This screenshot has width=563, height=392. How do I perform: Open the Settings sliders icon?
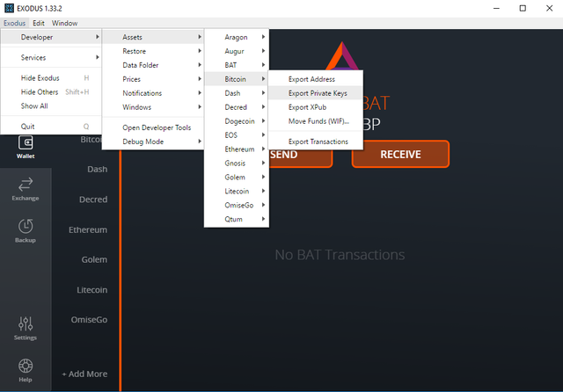pos(26,326)
